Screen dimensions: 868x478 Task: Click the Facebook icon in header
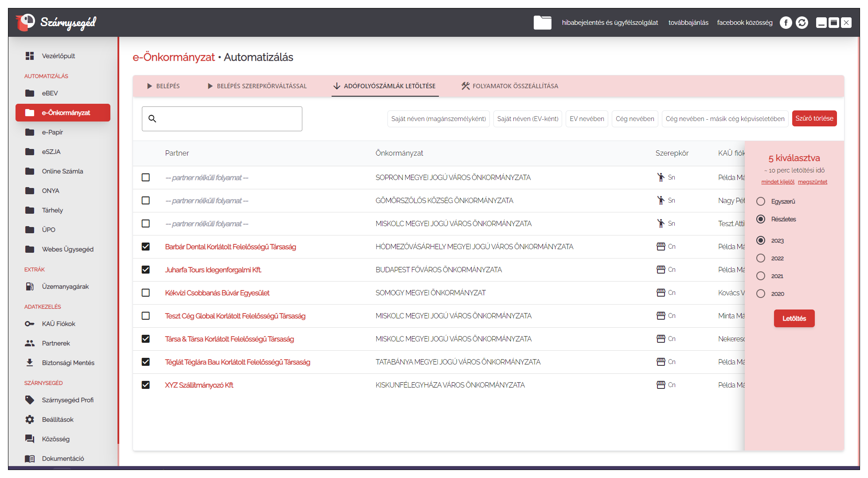[x=786, y=23]
